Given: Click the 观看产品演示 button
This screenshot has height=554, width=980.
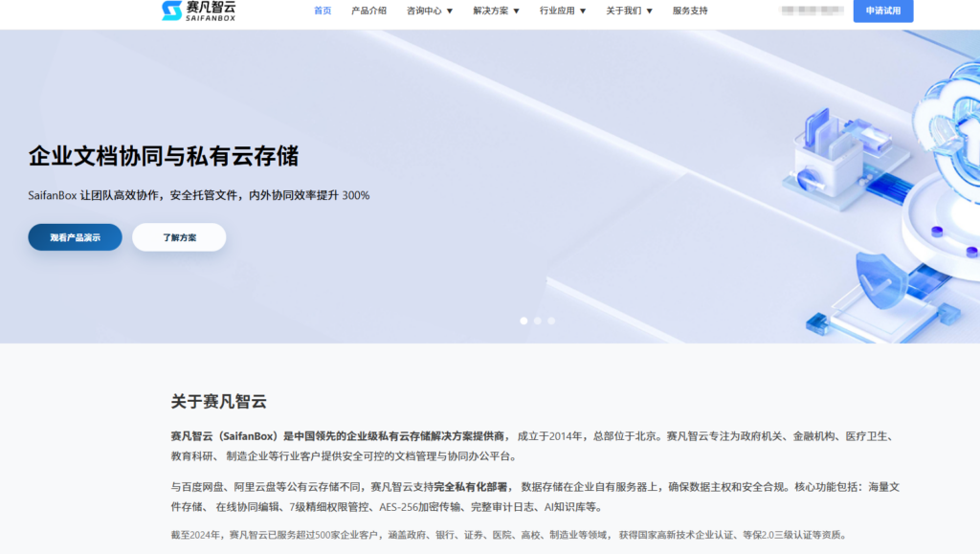Looking at the screenshot, I should point(75,236).
